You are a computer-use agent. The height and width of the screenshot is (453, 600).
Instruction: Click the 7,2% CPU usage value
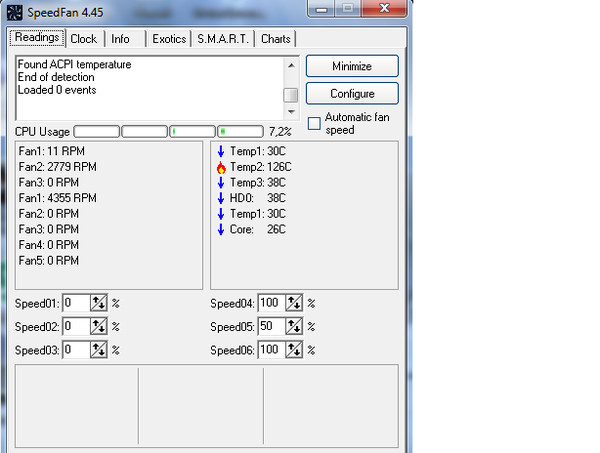[x=280, y=132]
